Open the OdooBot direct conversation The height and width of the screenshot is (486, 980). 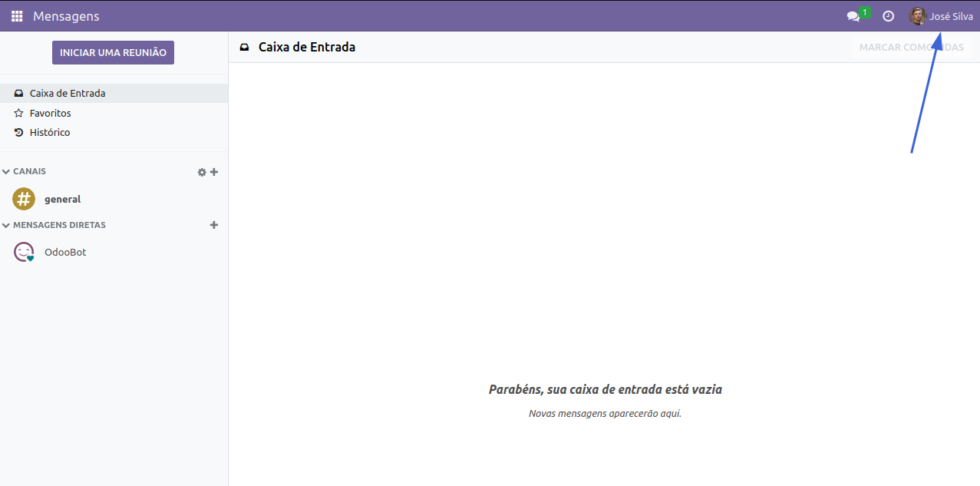65,252
